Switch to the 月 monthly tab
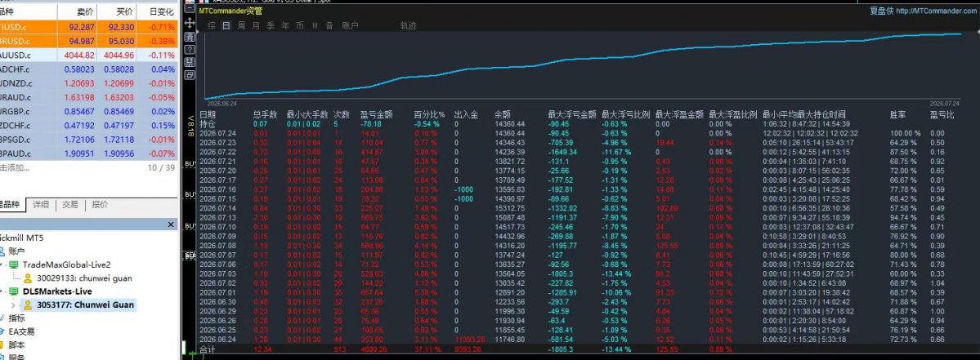The height and width of the screenshot is (360, 980). click(256, 25)
